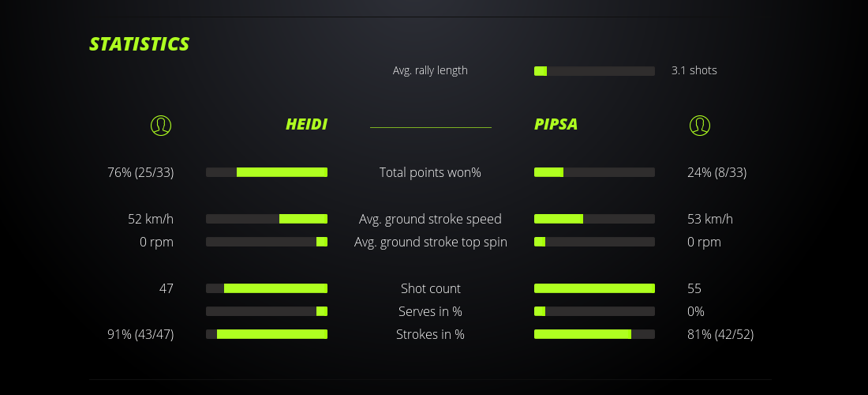Click the Avg. ground stroke top spin label
This screenshot has height=395, width=868.
coord(430,242)
